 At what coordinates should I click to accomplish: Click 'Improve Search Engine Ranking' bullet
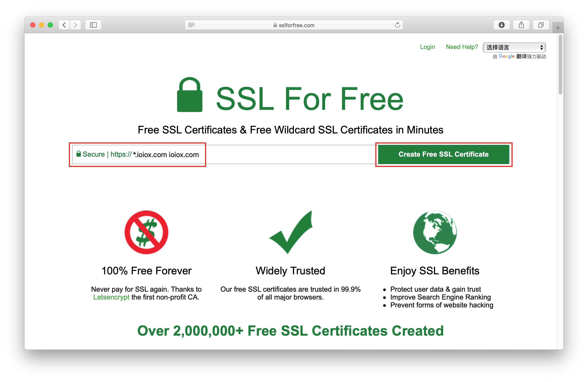(x=440, y=297)
